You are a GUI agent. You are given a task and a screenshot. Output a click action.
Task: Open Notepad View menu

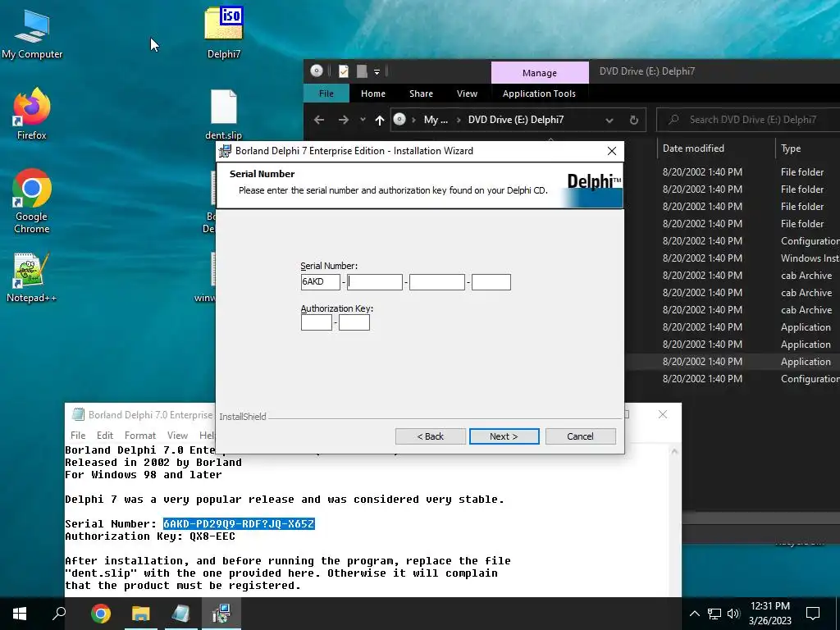[177, 436]
